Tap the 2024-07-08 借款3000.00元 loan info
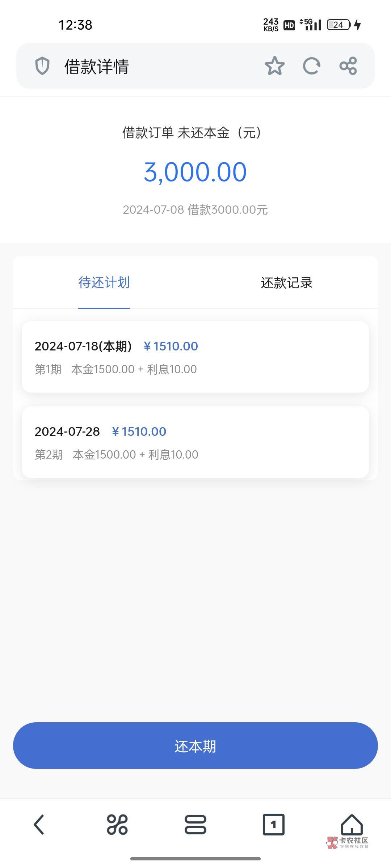Image resolution: width=391 pixels, height=868 pixels. point(195,210)
